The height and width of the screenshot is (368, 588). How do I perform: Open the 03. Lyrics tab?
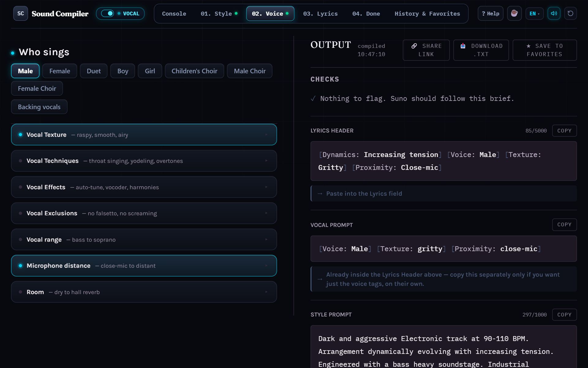320,13
